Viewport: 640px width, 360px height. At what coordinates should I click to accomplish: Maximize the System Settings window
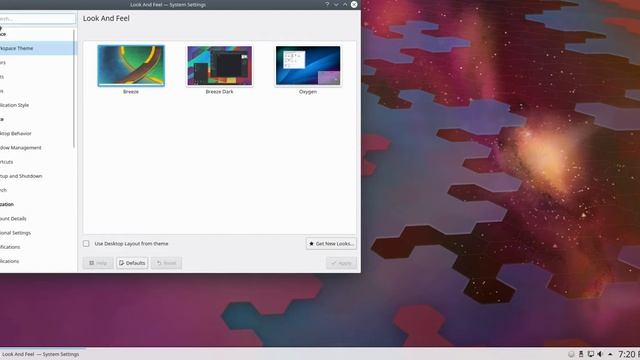pos(345,4)
